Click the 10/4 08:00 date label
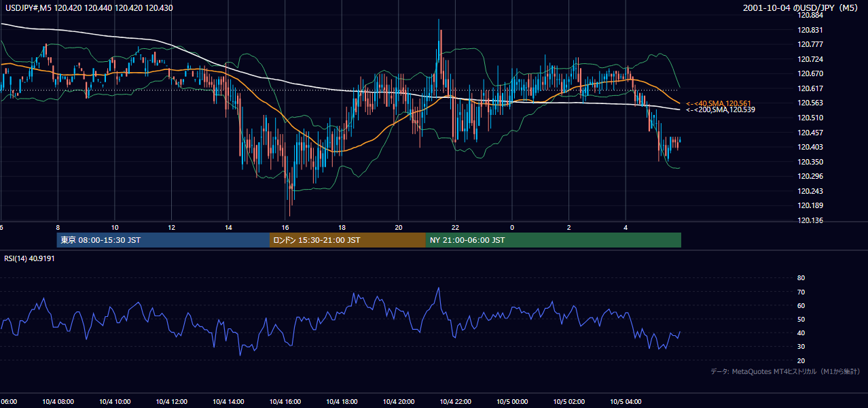This screenshot has width=868, height=408. (x=57, y=402)
